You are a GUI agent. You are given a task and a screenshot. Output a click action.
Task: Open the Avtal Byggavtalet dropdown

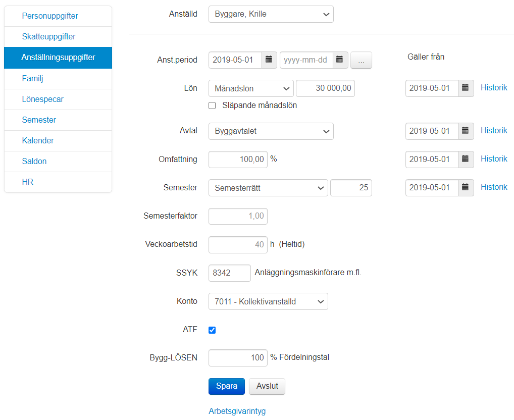click(271, 131)
